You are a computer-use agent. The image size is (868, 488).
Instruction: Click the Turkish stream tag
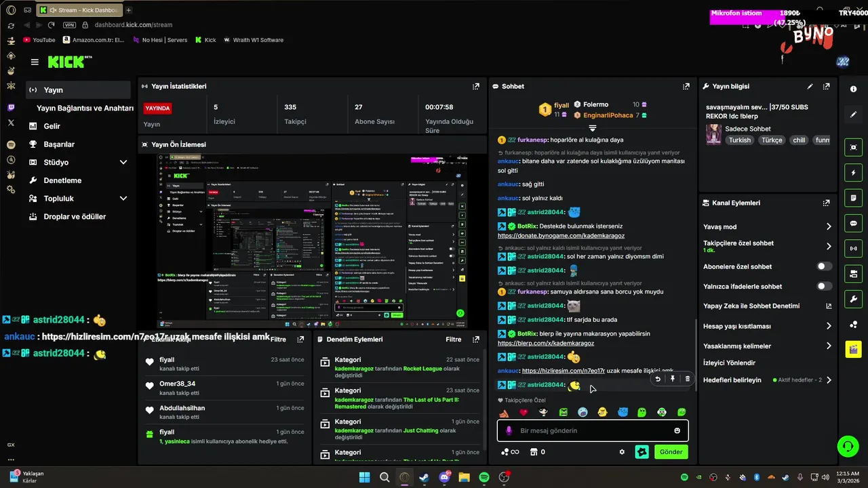[x=740, y=140]
